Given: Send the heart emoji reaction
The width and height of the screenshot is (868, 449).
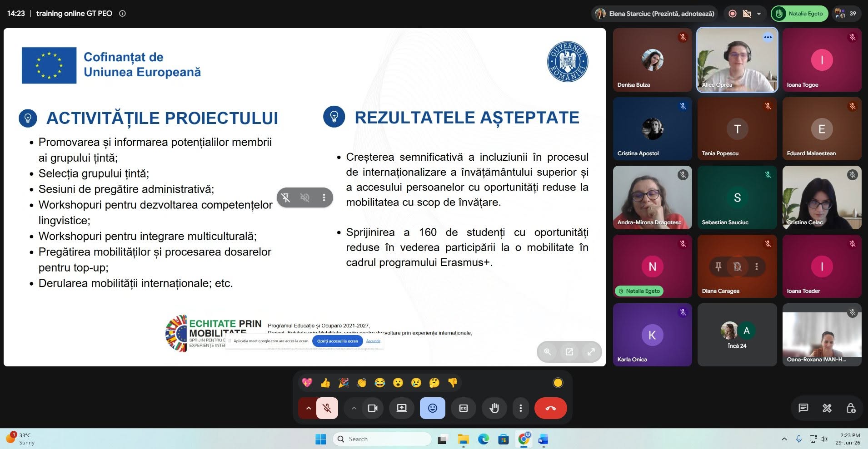Looking at the screenshot, I should (307, 383).
